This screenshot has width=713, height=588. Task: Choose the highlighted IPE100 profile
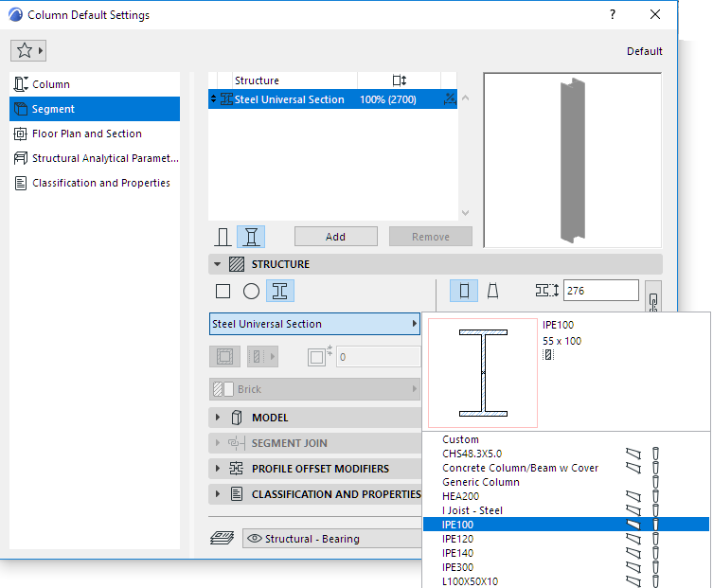pos(566,525)
